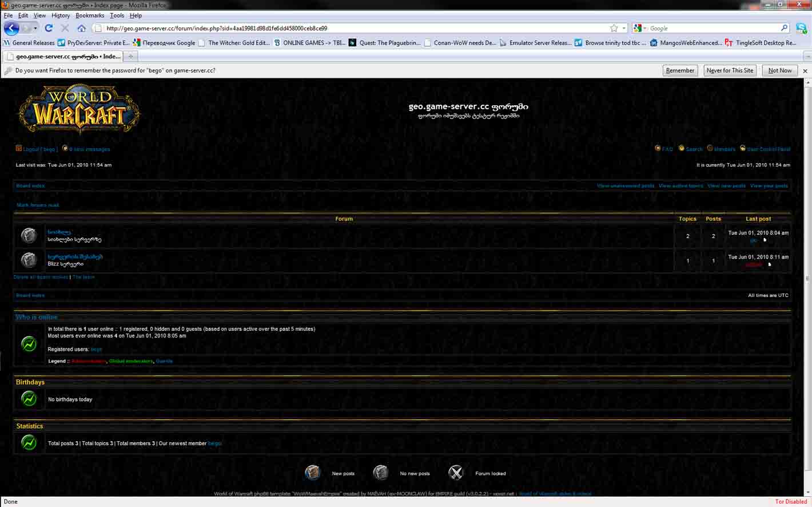Viewport: 812px width, 507px height.
Task: Click Never for This Site button
Action: (x=730, y=70)
